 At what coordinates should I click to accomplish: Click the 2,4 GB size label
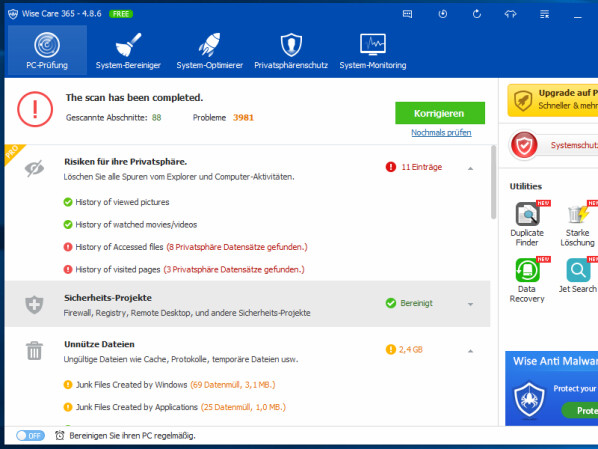point(411,349)
